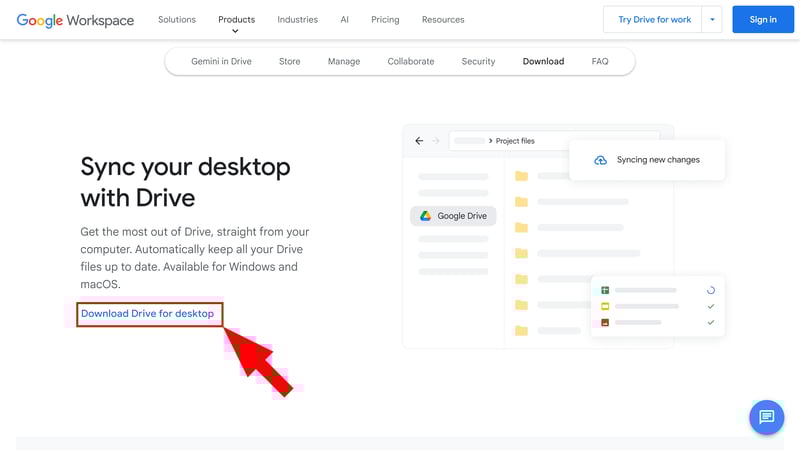Viewport: 800px width, 450px height.
Task: Select the FAQ tab
Action: (600, 61)
